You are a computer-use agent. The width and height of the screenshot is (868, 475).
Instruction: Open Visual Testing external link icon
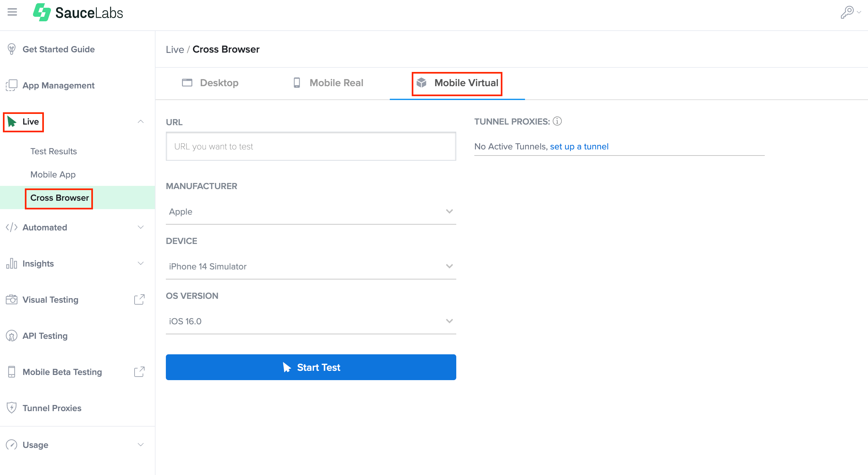(139, 299)
